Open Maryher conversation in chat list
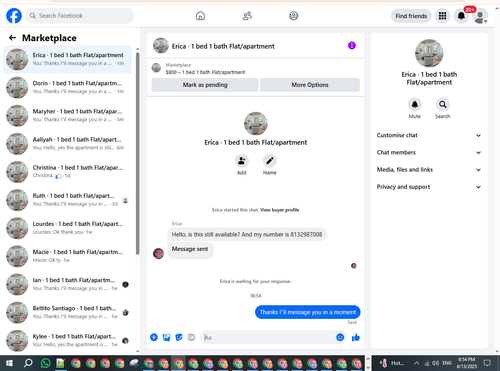This screenshot has height=371, width=500. coord(68,115)
